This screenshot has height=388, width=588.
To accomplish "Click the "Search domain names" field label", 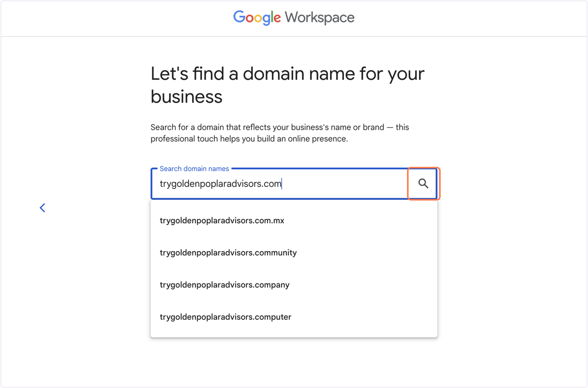I will 195,169.
